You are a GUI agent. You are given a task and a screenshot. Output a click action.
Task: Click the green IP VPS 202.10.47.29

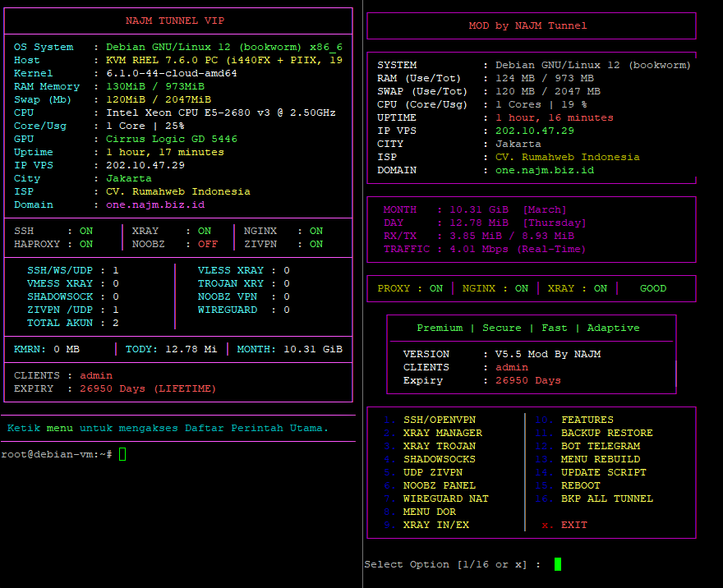click(x=535, y=131)
